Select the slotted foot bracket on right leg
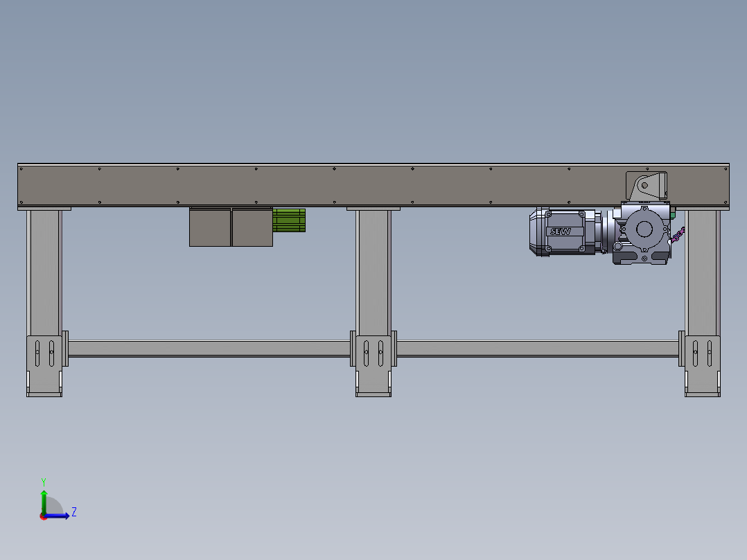Viewport: 747px width, 560px height. [703, 366]
